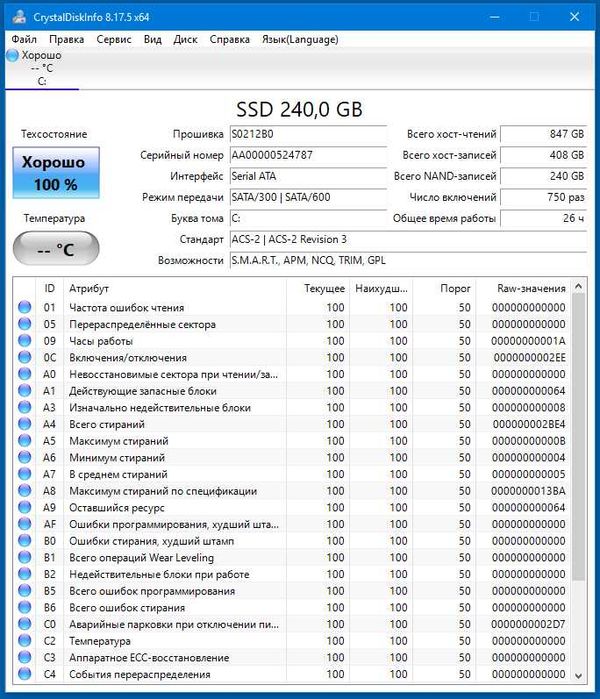Image resolution: width=600 pixels, height=699 pixels.
Task: Click Стандарт field ACS-2 | ACS-2 Revision 3
Action: tap(408, 239)
